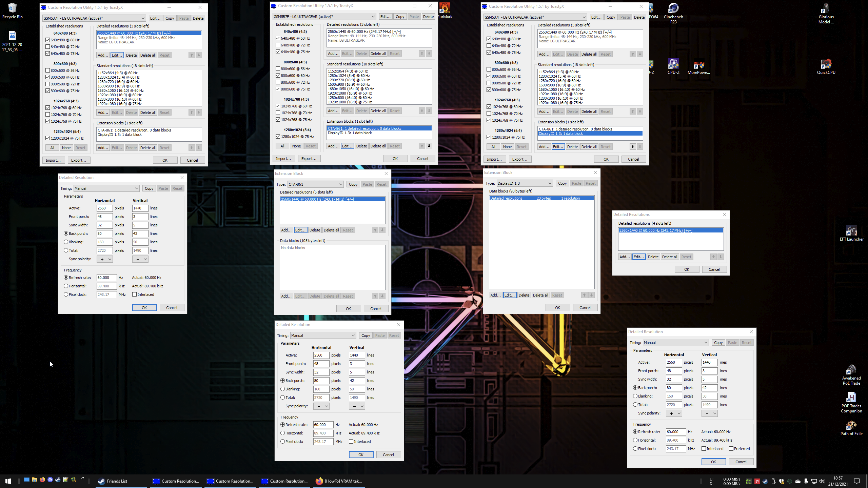Open the Awakened PoE Trade desktop shortcut
This screenshot has height=488, width=868.
point(851,375)
